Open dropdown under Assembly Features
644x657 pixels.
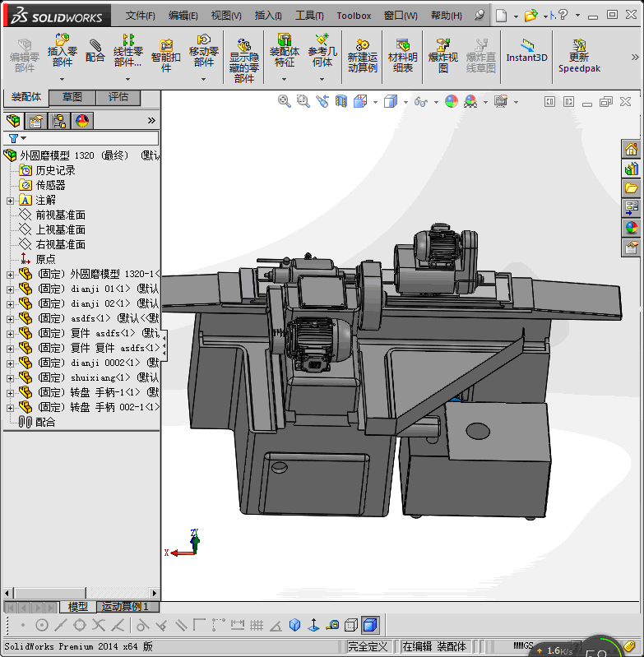[284, 79]
